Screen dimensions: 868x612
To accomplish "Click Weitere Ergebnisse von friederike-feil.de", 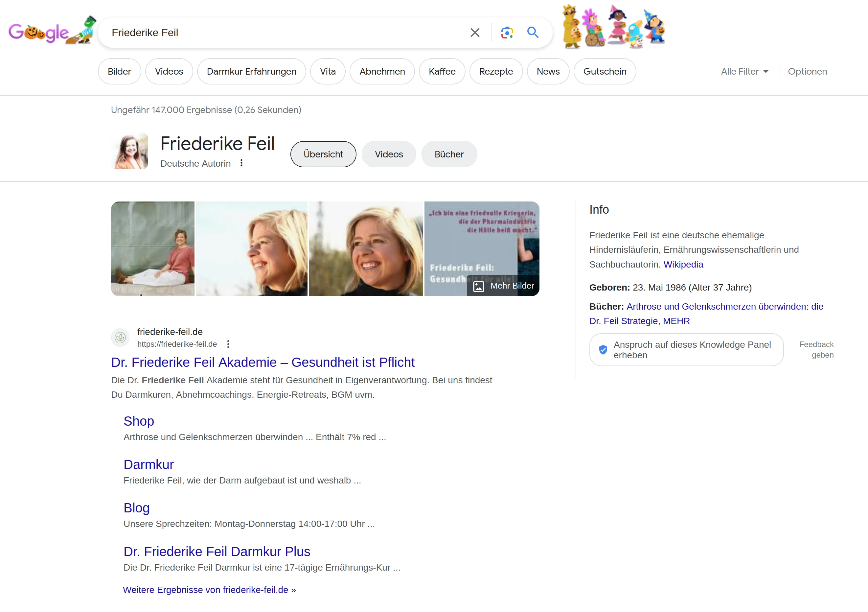I will point(209,590).
